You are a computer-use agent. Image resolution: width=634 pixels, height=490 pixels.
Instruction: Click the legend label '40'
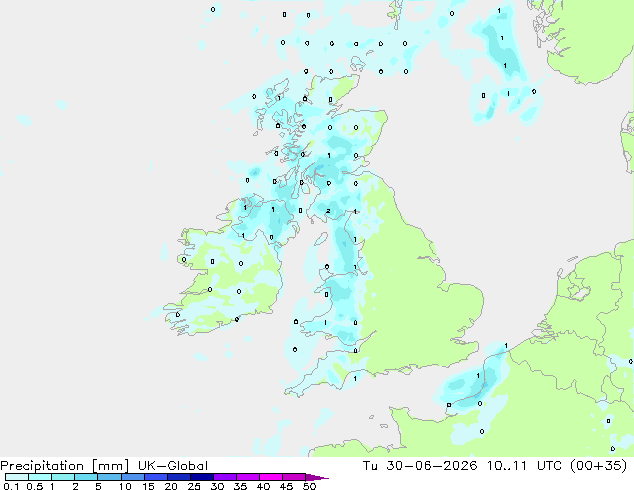(x=263, y=486)
